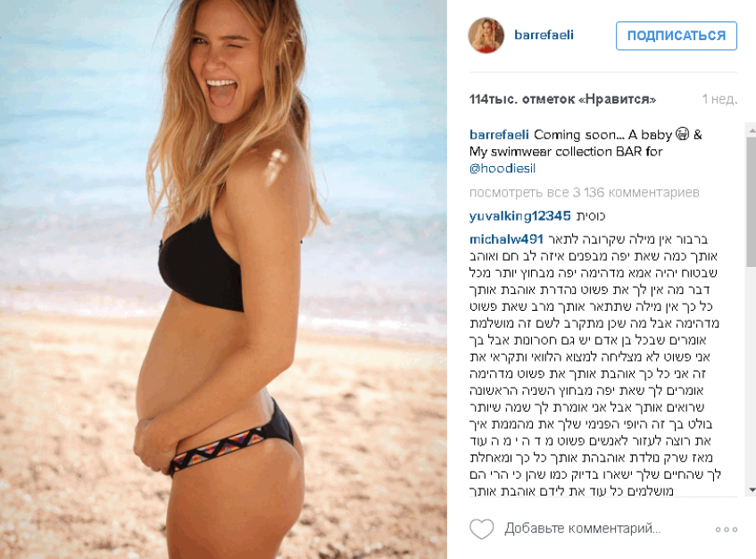Click the comments scrollbar down arrow
This screenshot has width=756, height=559.
pos(752,490)
